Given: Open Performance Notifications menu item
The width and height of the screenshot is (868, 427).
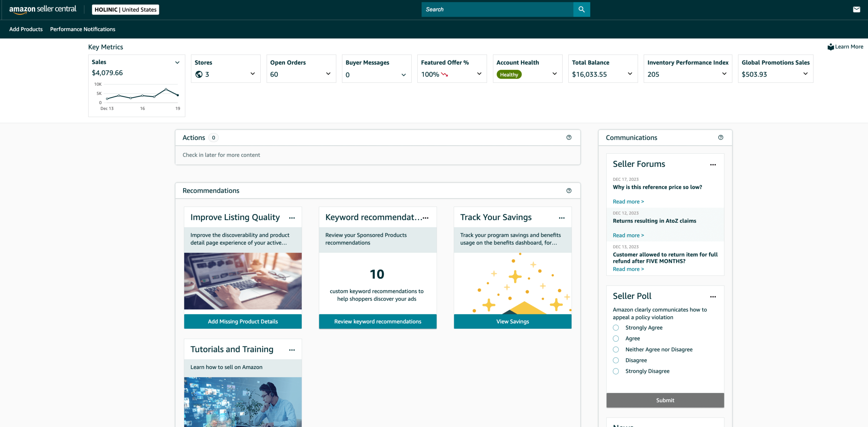Looking at the screenshot, I should [x=82, y=29].
